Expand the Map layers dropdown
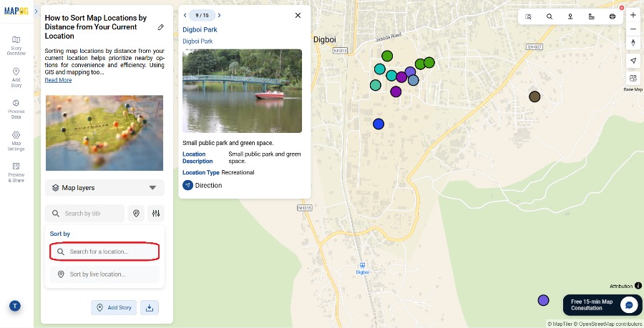644x328 pixels. [x=104, y=188]
